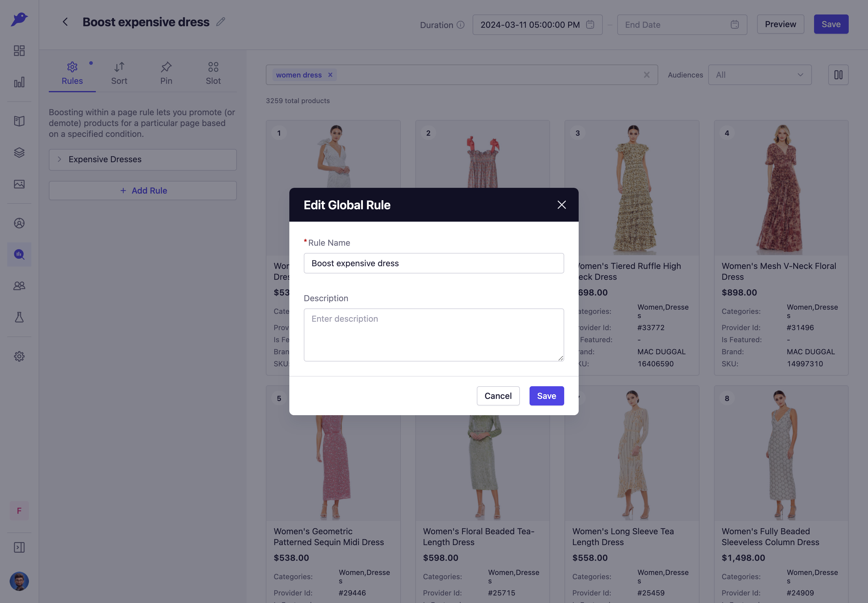Switch to the Rules tab
The width and height of the screenshot is (868, 603).
pyautogui.click(x=72, y=74)
